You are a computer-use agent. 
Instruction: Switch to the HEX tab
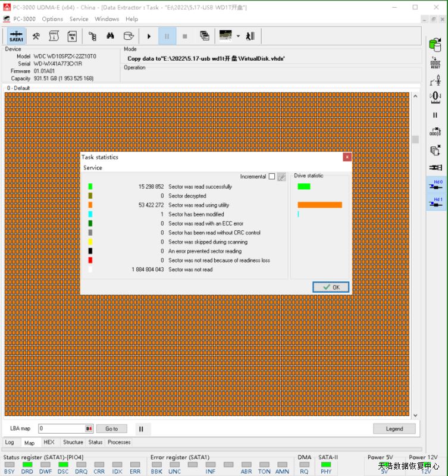point(49,442)
